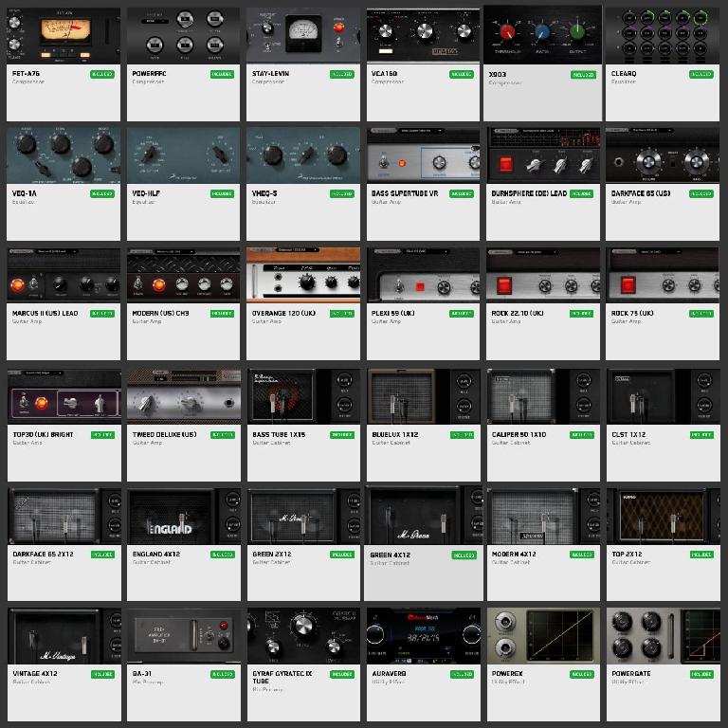This screenshot has width=728, height=728.
Task: Select the Caliper 50 1X10 cabinet thumbnail
Action: 543,396
